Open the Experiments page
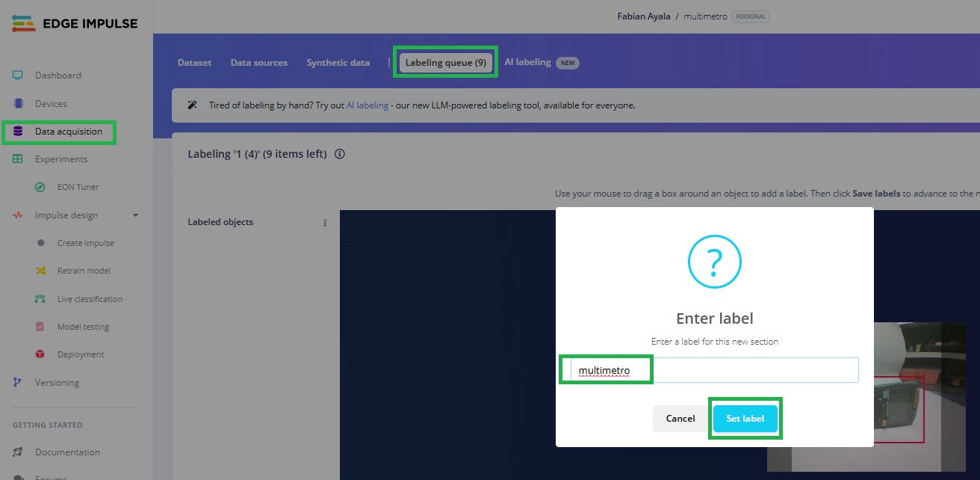This screenshot has height=480, width=980. [61, 159]
